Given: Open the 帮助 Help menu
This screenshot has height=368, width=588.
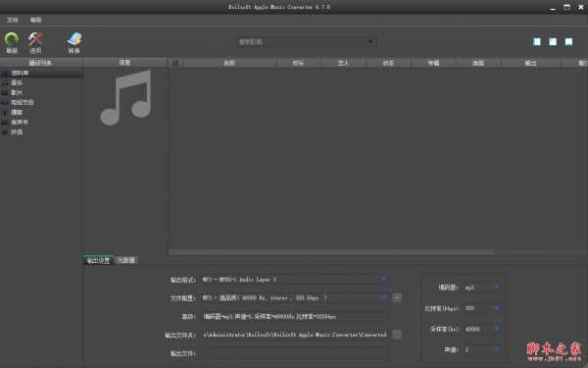Looking at the screenshot, I should click(x=36, y=20).
